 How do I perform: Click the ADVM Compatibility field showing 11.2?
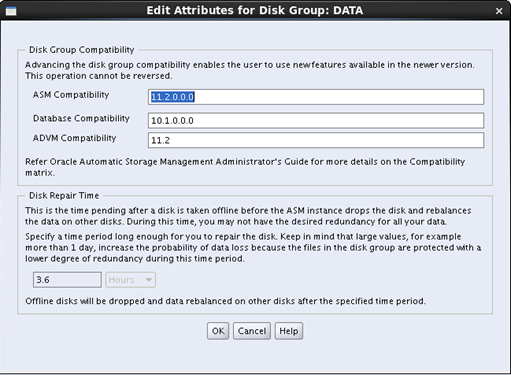[x=316, y=140]
